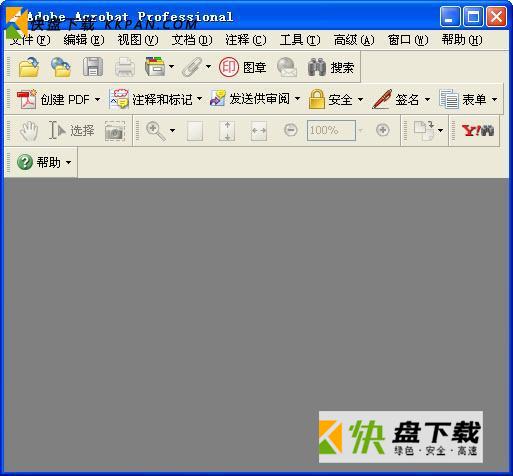The width and height of the screenshot is (513, 476).
Task: Expand the paperclip attachment dropdown arrow
Action: 208,67
